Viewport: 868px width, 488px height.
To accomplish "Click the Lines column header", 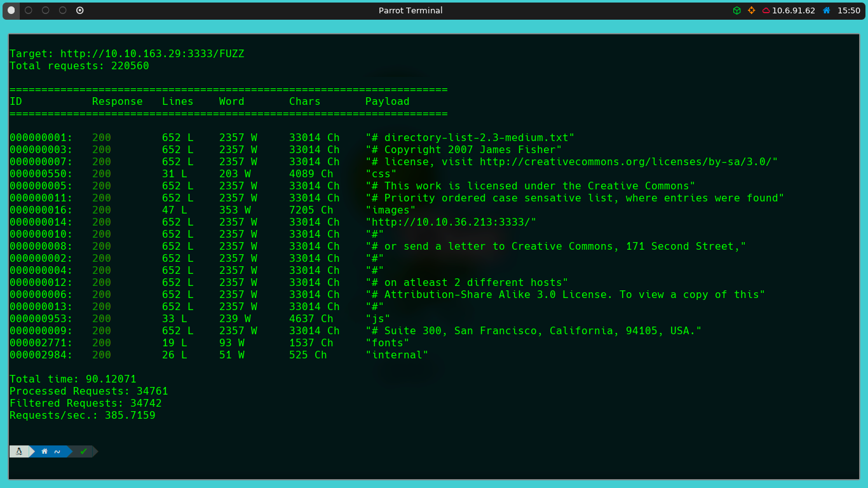I will (178, 102).
